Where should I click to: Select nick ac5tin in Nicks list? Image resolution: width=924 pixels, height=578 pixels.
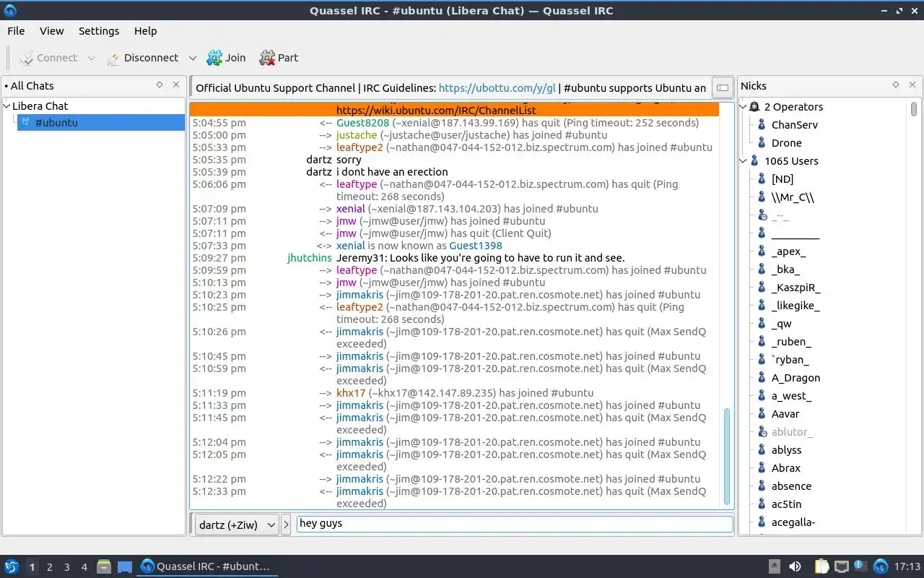click(786, 504)
